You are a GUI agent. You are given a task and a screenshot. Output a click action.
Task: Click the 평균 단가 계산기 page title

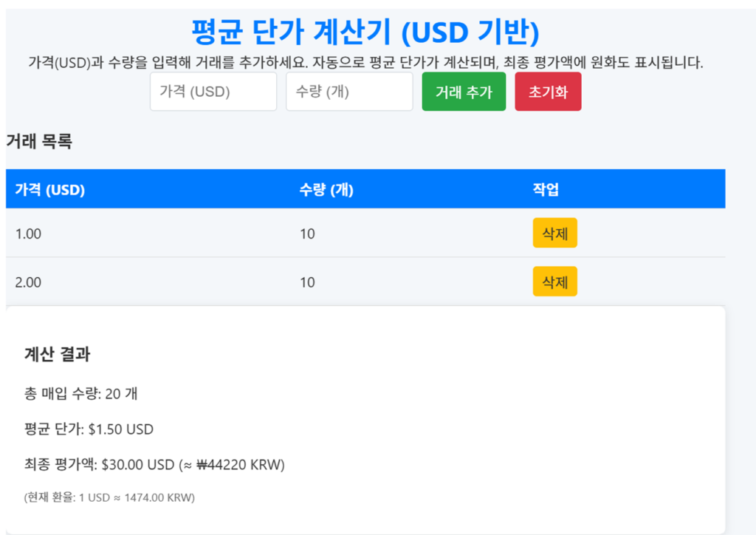point(377,32)
